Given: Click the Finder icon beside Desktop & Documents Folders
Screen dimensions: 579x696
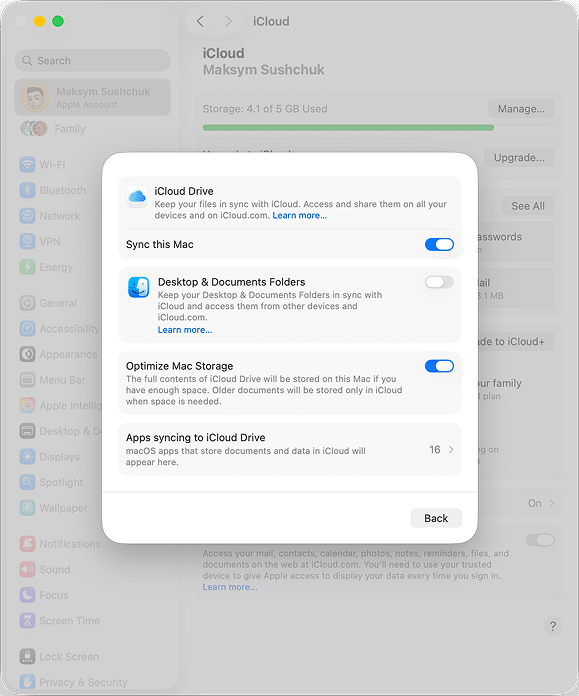Looking at the screenshot, I should [139, 287].
